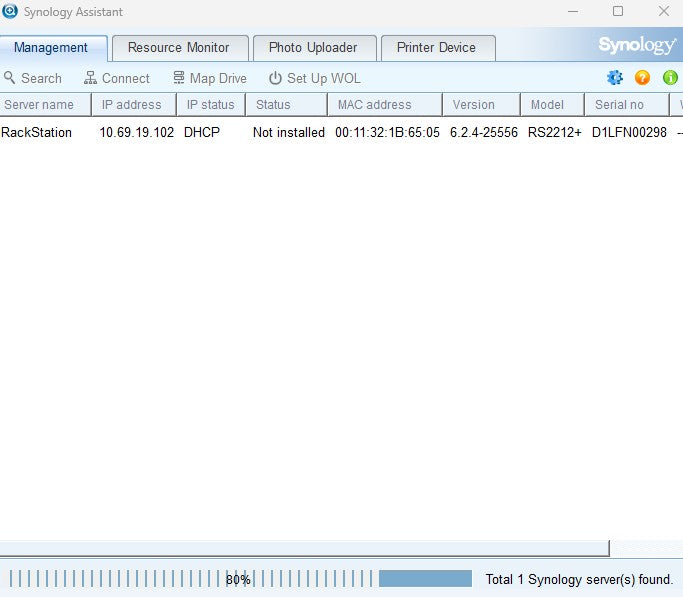The height and width of the screenshot is (597, 683).
Task: Click the Connect network icon
Action: [90, 78]
